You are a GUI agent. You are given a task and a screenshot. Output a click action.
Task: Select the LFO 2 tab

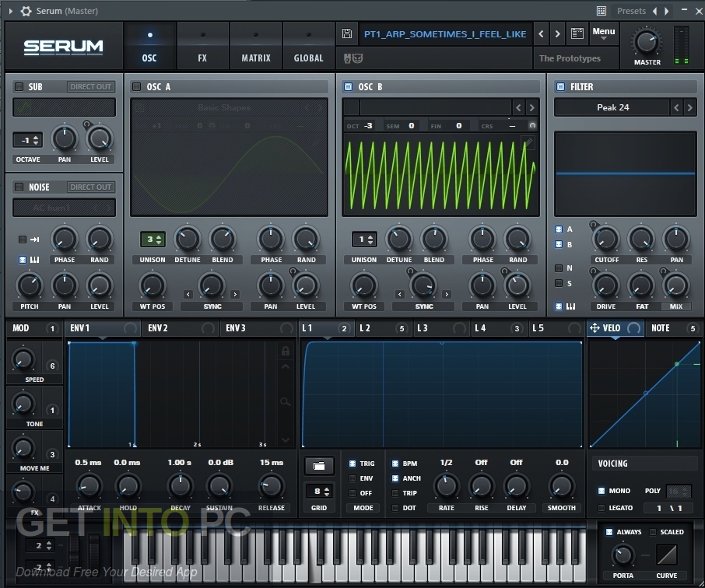(x=384, y=328)
